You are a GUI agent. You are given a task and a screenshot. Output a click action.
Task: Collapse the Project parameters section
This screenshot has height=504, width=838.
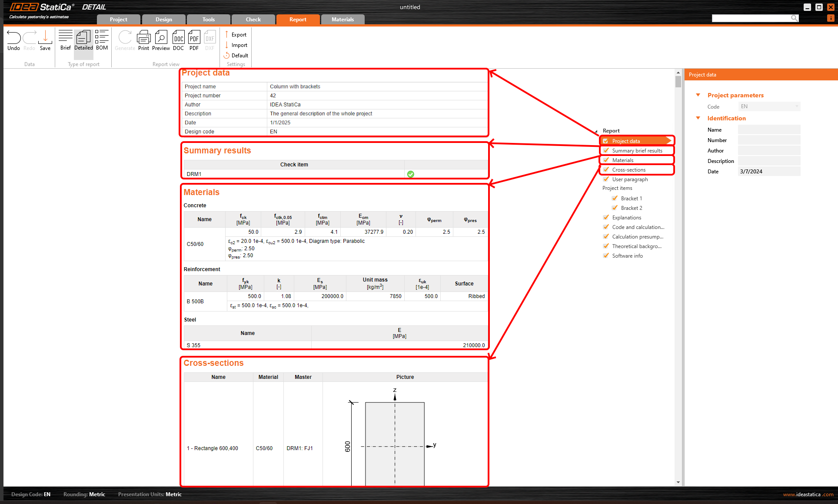tap(698, 95)
